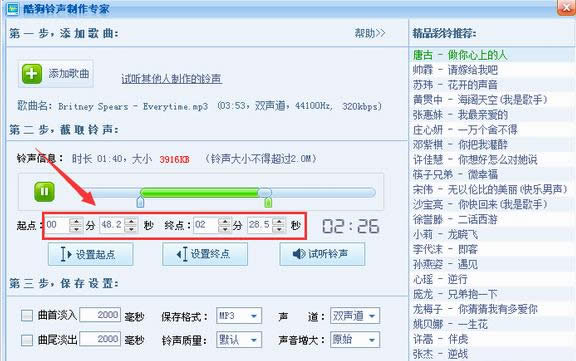Enable the 曲尾淡出 fade-out checkbox
Screen dimensions: 576x361
point(27,340)
